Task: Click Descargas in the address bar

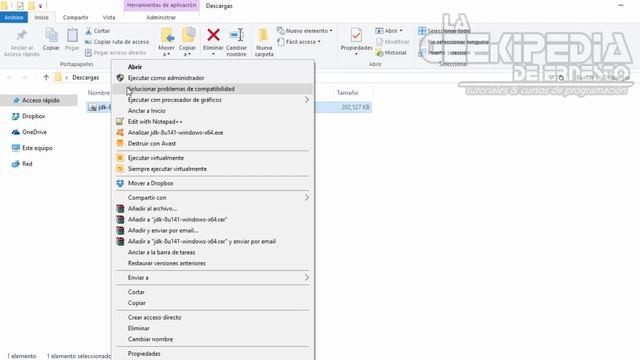Action: coord(86,78)
